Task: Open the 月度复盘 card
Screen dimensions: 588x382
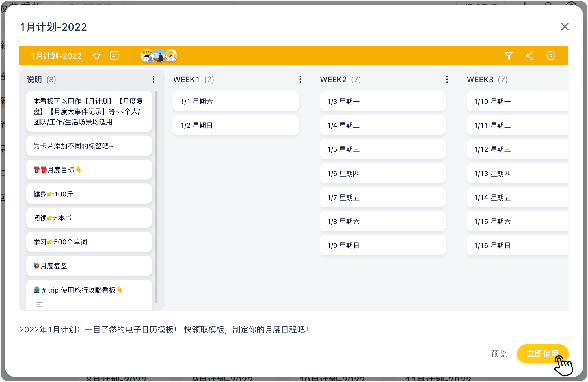Action: (x=89, y=266)
